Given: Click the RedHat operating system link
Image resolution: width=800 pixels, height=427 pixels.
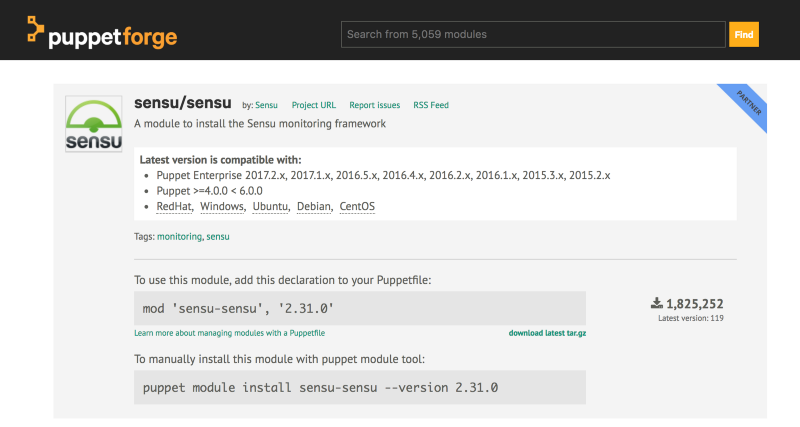Looking at the screenshot, I should (x=174, y=206).
